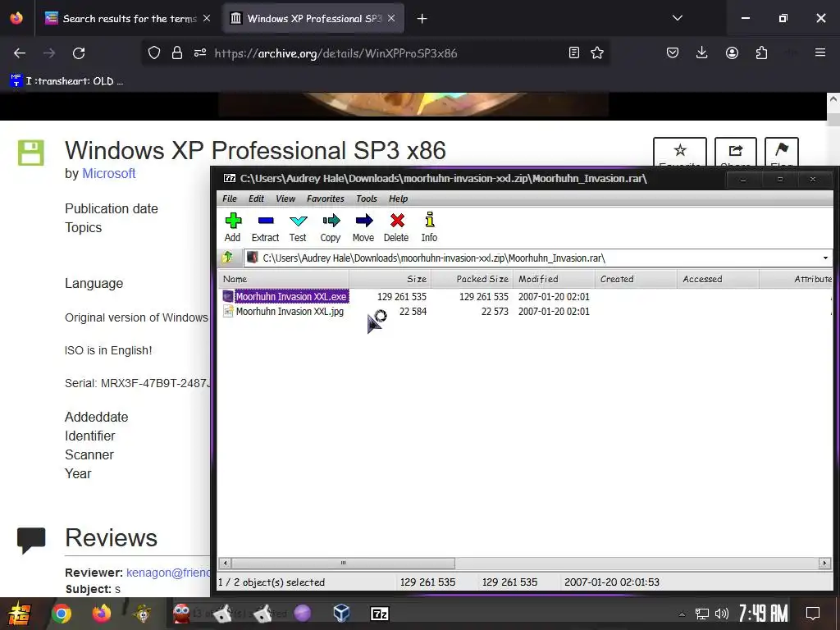Toggle reader view in Firefox
The height and width of the screenshot is (630, 840).
coord(574,53)
